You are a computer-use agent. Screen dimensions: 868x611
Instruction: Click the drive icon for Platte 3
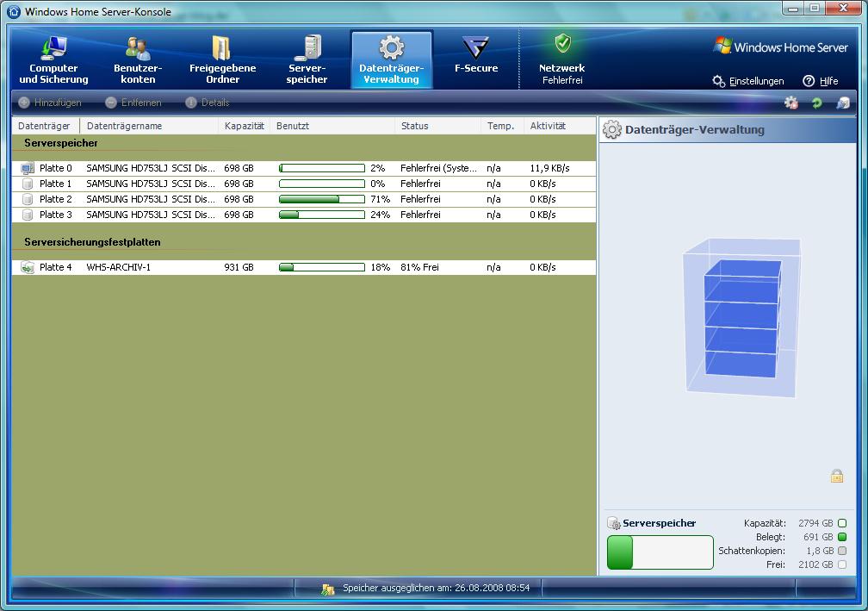28,215
